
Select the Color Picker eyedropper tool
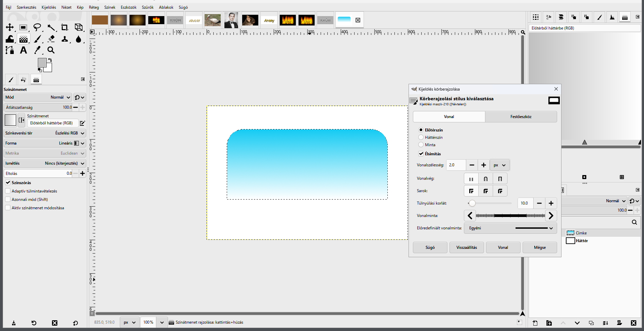pos(37,50)
